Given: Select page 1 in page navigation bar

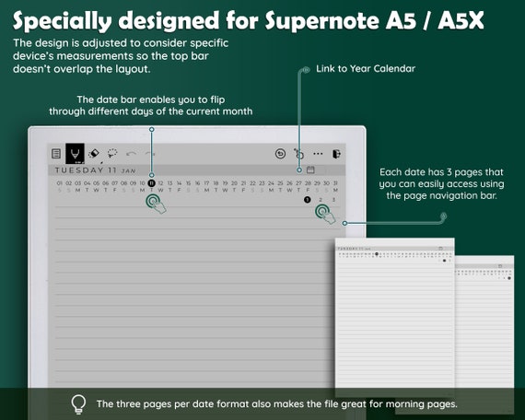Looking at the screenshot, I should [308, 200].
